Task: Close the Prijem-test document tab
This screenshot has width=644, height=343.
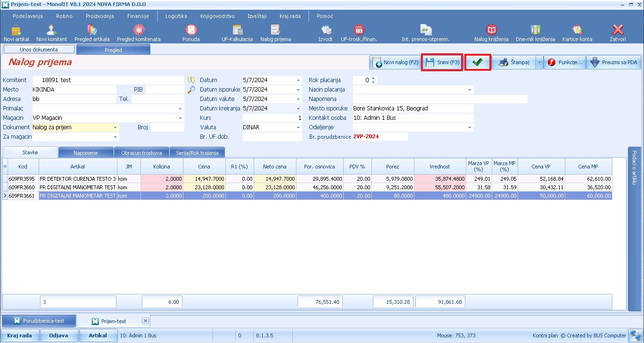Action: point(145,321)
